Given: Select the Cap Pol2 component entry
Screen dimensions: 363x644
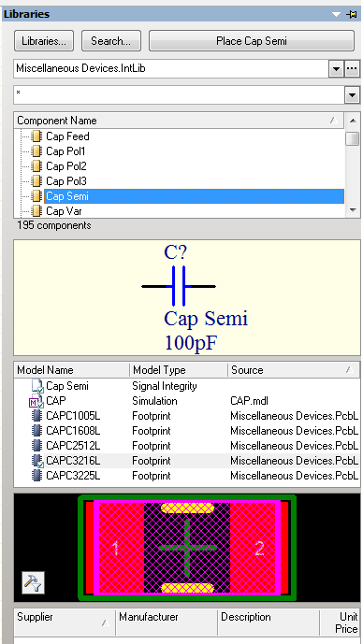Looking at the screenshot, I should pyautogui.click(x=66, y=166).
